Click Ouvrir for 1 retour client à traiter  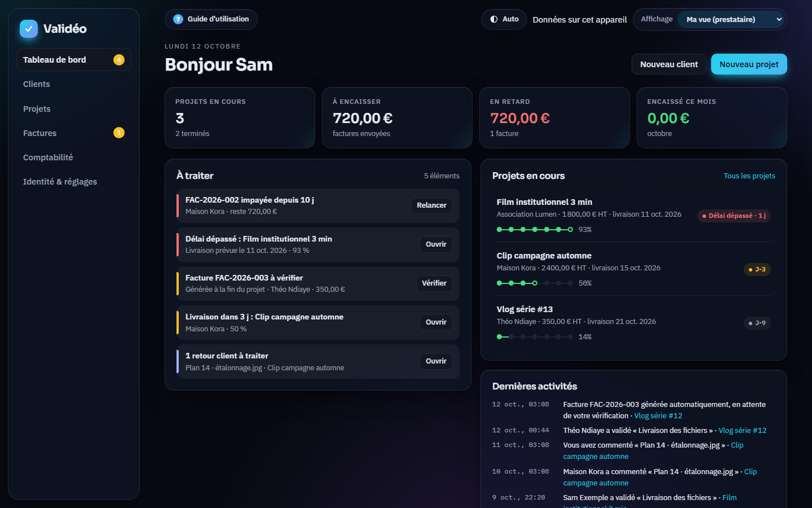click(x=436, y=361)
